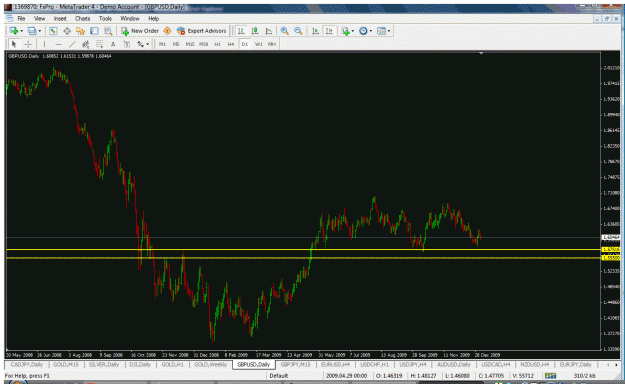Click the Default profile status bar field

tap(279, 376)
